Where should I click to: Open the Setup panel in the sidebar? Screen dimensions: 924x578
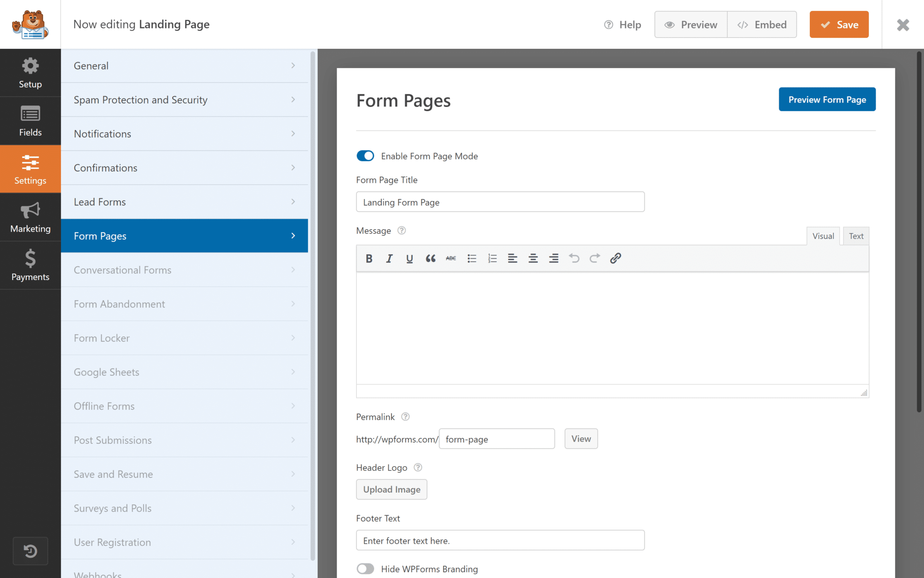30,72
